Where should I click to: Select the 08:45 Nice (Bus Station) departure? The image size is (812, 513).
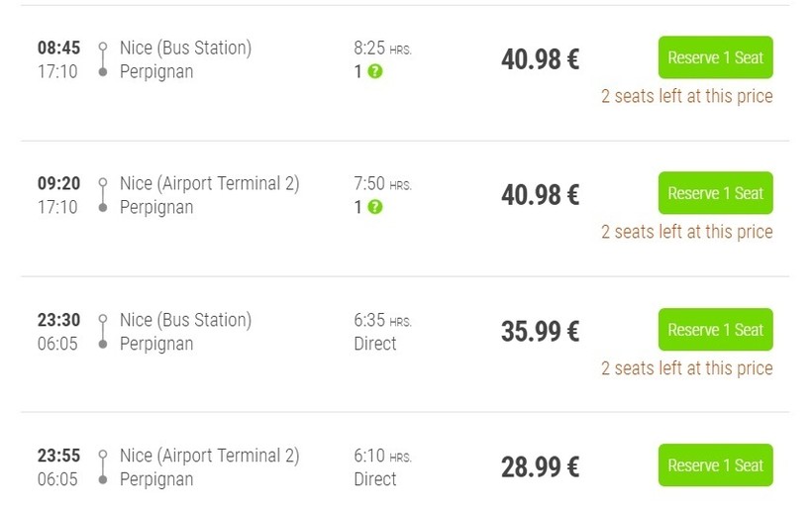[185, 48]
